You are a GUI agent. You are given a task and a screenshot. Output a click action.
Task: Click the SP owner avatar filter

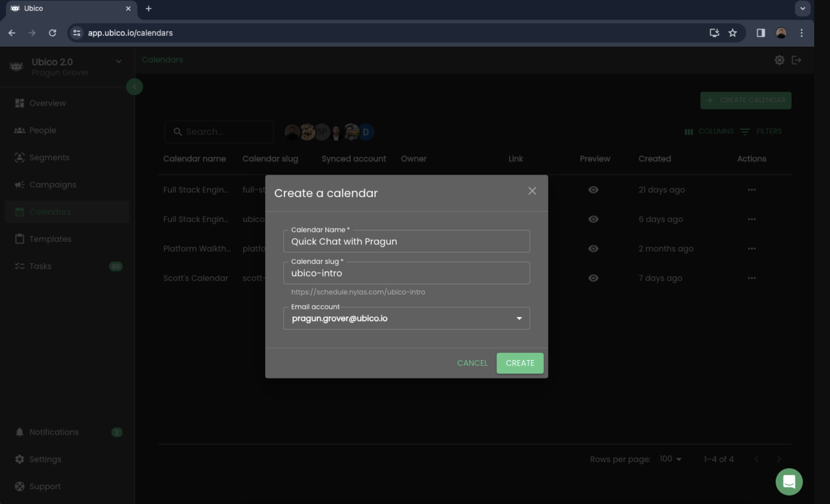pyautogui.click(x=322, y=132)
